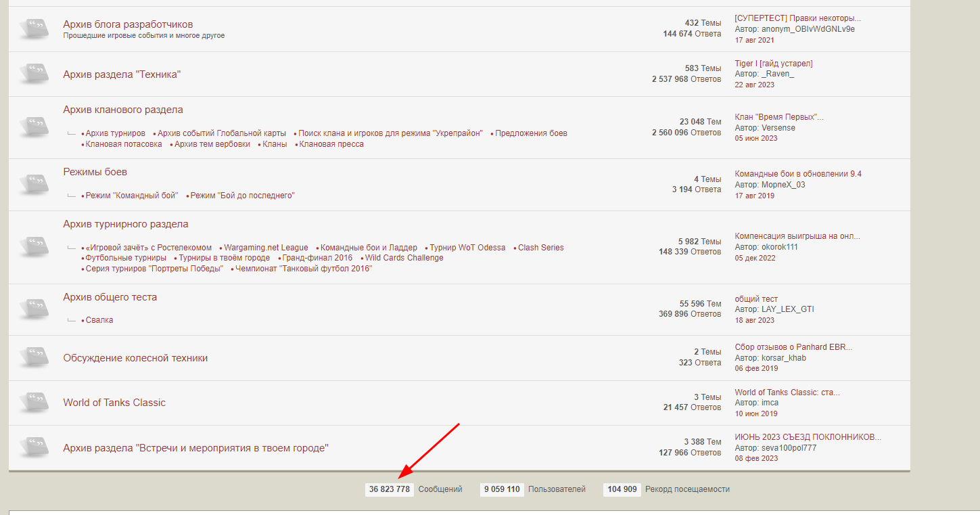The height and width of the screenshot is (515, 980).
Task: Click forum icon beside Архив турнирного раздела
Action: pyautogui.click(x=34, y=246)
